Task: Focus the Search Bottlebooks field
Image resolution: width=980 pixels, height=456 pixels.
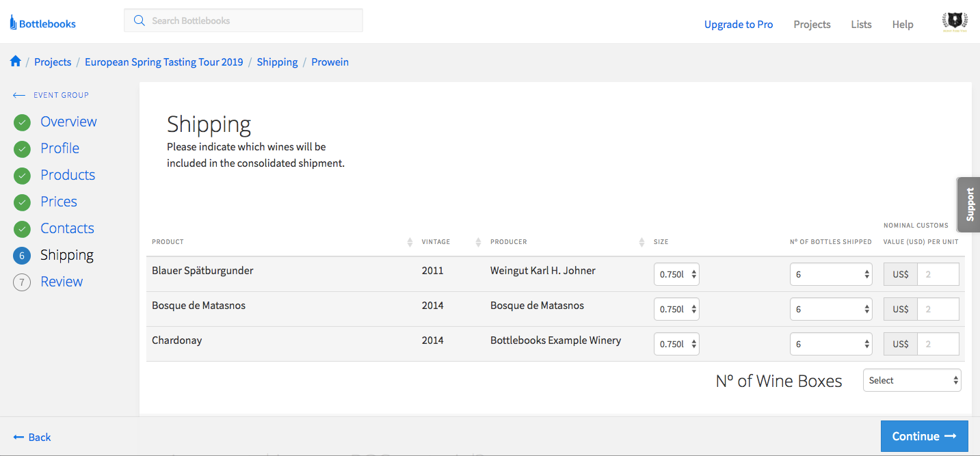Action: [243, 21]
